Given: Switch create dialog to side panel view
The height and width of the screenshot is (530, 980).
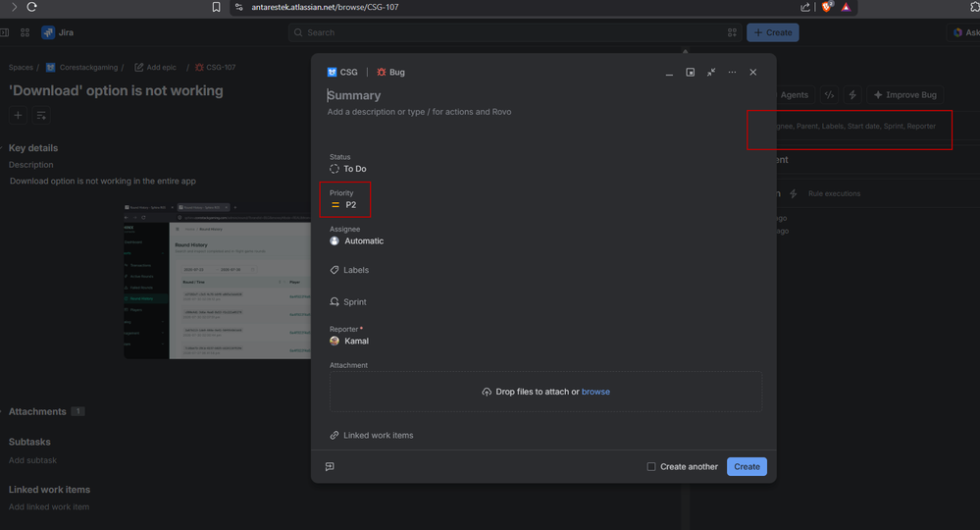Looking at the screenshot, I should (x=690, y=73).
